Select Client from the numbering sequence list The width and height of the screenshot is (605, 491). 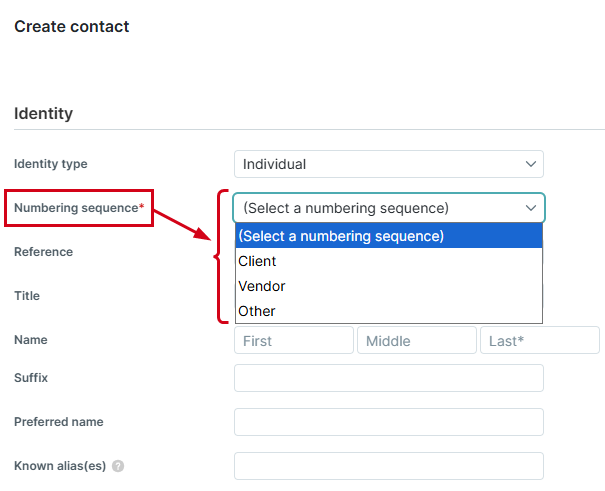[389, 261]
